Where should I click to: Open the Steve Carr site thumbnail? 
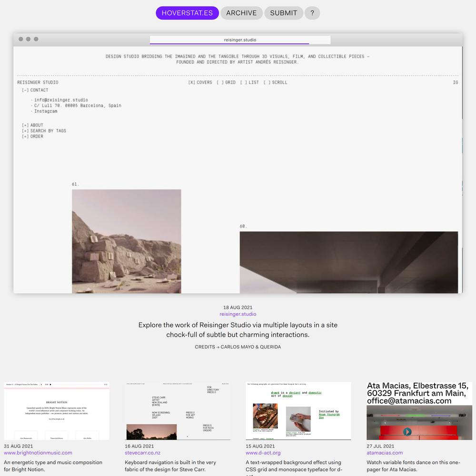pos(178,411)
